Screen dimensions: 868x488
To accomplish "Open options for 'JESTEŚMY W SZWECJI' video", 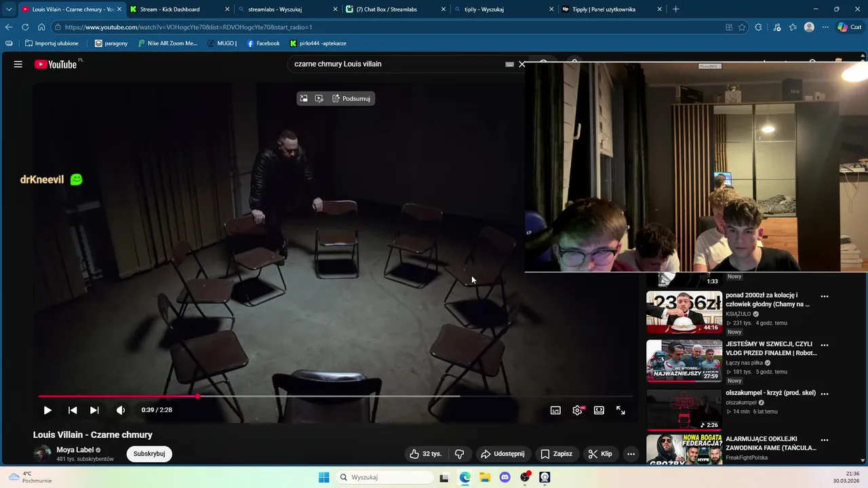I will [825, 345].
